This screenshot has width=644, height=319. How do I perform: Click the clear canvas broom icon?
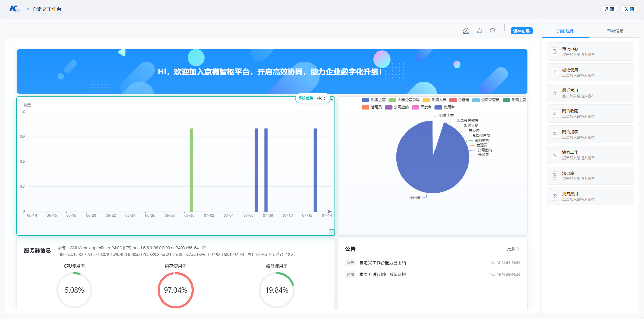click(x=479, y=31)
